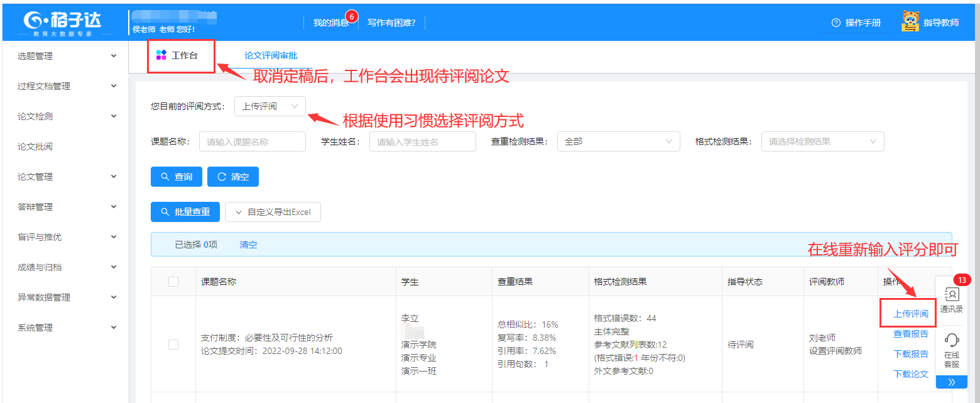The width and height of the screenshot is (980, 403).
Task: Collapse the floating panel with double-arrow icon
Action: (x=951, y=382)
